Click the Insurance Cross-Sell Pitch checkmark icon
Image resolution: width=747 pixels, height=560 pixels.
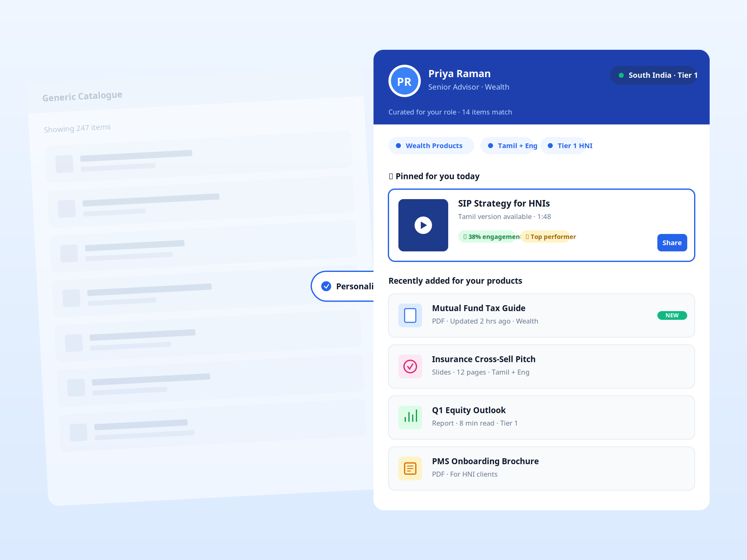click(410, 366)
